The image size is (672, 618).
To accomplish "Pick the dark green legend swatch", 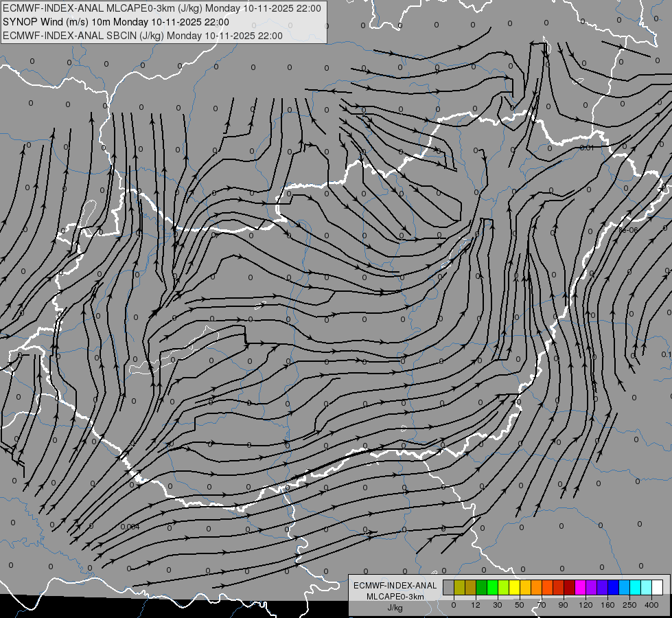I will coord(481,587).
